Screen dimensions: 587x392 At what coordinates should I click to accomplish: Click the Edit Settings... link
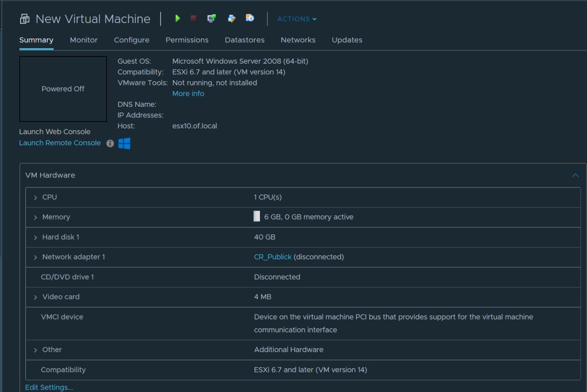pos(49,387)
